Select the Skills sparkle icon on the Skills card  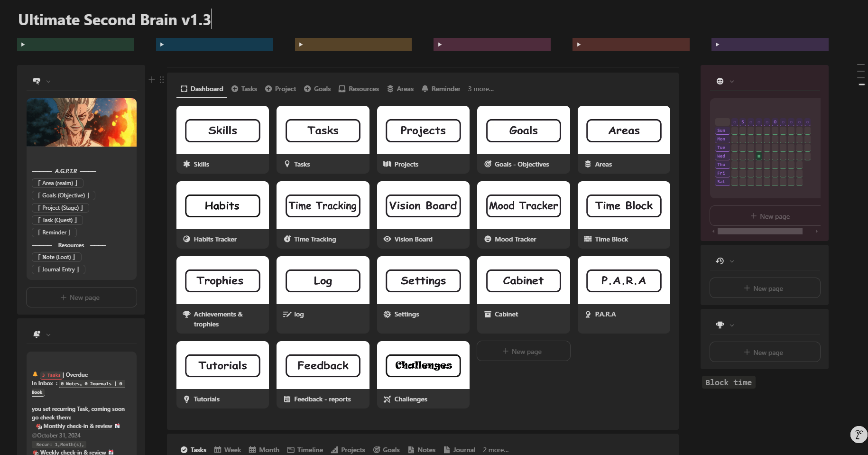coord(186,164)
